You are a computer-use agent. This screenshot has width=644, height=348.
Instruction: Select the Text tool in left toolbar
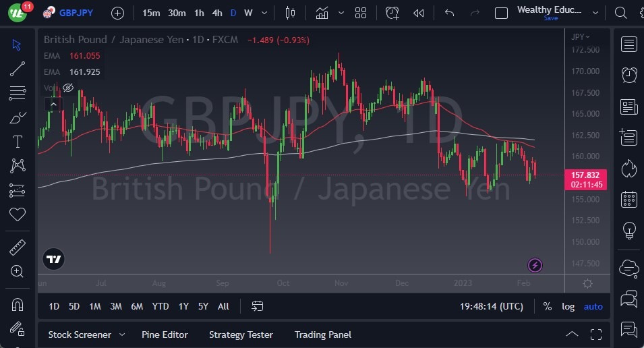pos(18,141)
